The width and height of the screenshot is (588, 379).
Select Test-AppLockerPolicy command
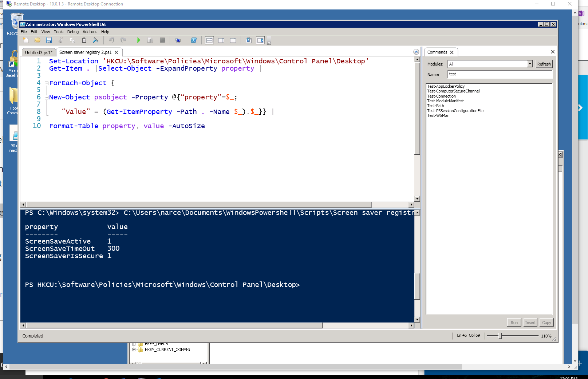(x=446, y=86)
